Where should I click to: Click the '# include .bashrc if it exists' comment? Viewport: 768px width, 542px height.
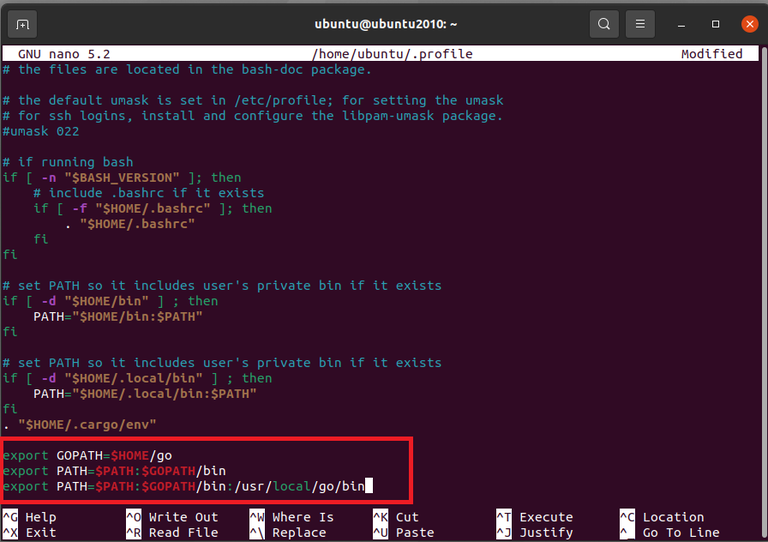pyautogui.click(x=149, y=193)
